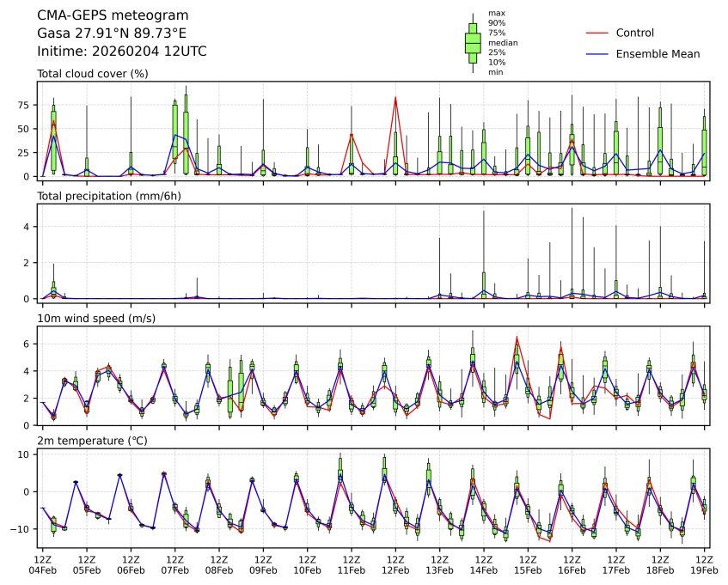The width and height of the screenshot is (728, 585).
Task: Click the 12Z 08Feb x-axis tick label
Action: [x=219, y=564]
